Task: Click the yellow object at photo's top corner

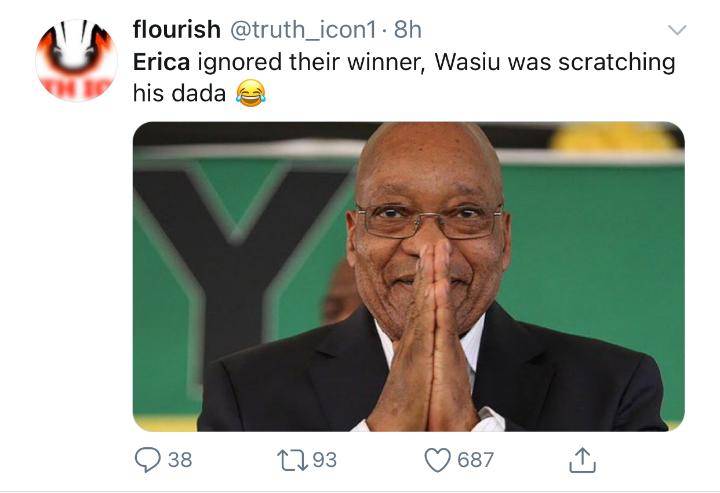Action: coord(613,136)
